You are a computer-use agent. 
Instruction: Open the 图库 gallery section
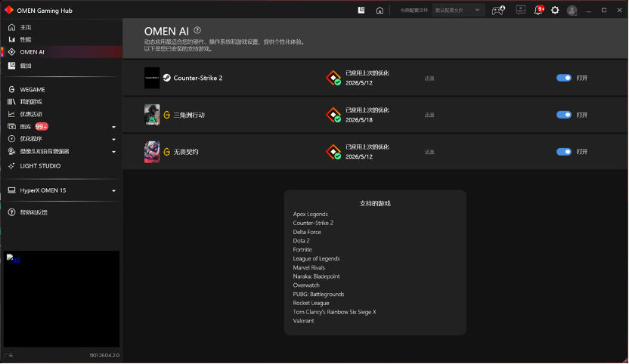coord(25,127)
